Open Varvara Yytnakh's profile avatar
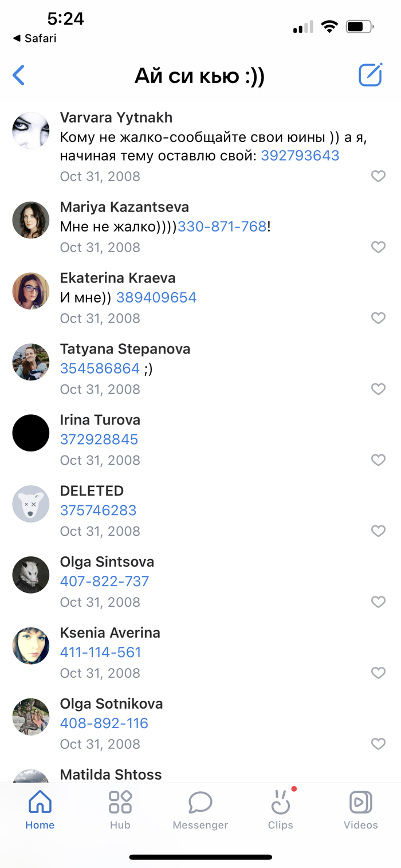 (x=31, y=131)
